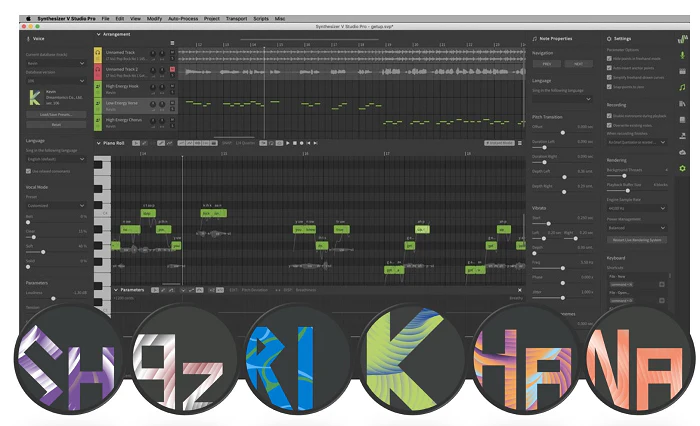Click the green singer icon of High Energy Hook
Screen dimensions: 700x426
point(98,89)
